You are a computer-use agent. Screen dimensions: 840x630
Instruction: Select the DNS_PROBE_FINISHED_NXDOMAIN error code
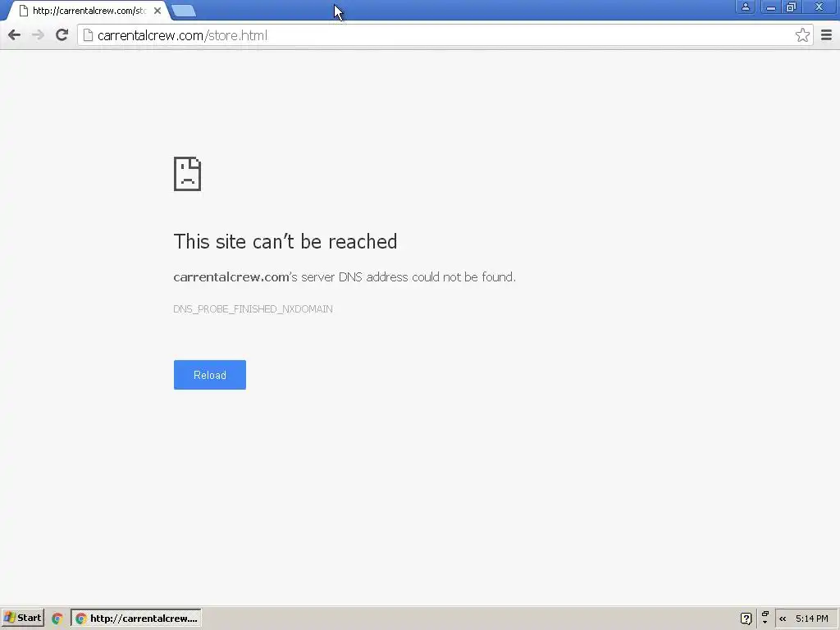pyautogui.click(x=253, y=309)
